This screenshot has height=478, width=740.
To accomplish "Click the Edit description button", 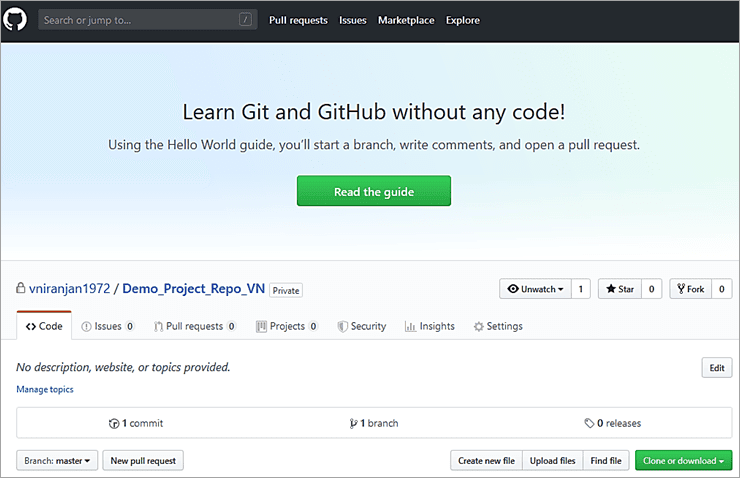I will click(x=717, y=368).
